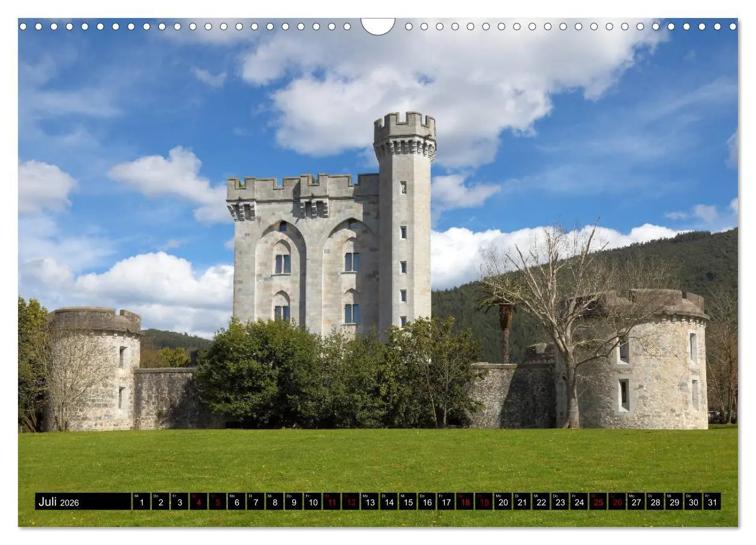This screenshot has width=756, height=545.
Task: Choose date 15 in the calendar strip
Action: 408,502
